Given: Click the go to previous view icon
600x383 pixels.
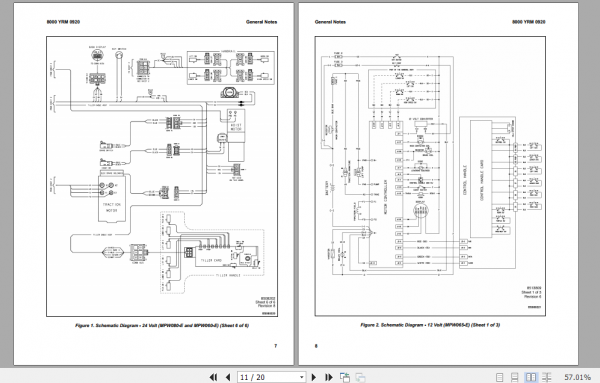Looking at the screenshot, I should click(345, 377).
